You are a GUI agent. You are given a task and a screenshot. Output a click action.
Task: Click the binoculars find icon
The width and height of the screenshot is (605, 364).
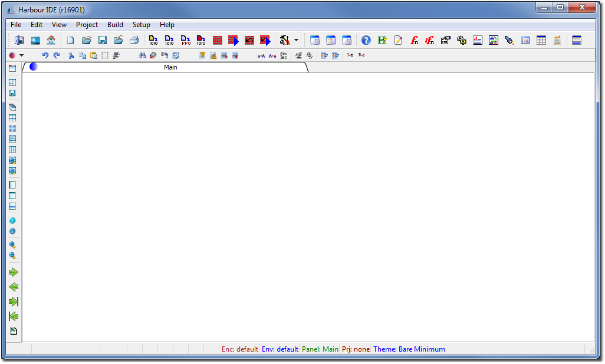[x=142, y=55]
